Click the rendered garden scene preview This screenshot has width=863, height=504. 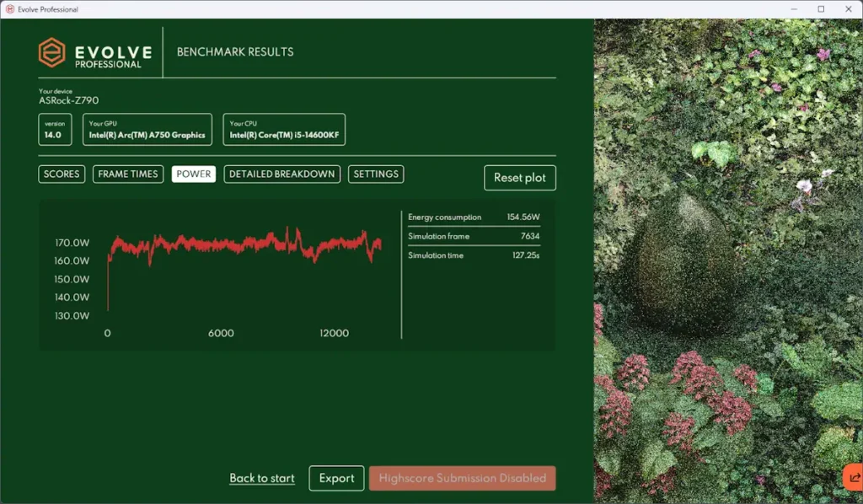(728, 260)
